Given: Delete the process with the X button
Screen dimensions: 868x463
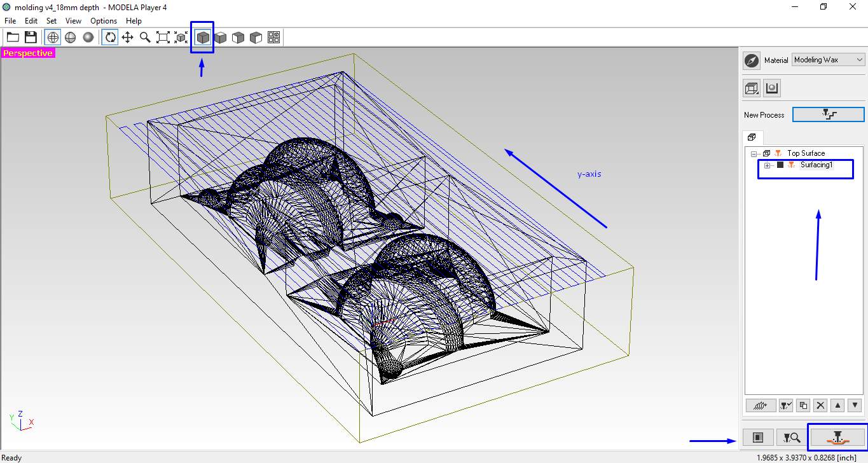Looking at the screenshot, I should pos(820,405).
